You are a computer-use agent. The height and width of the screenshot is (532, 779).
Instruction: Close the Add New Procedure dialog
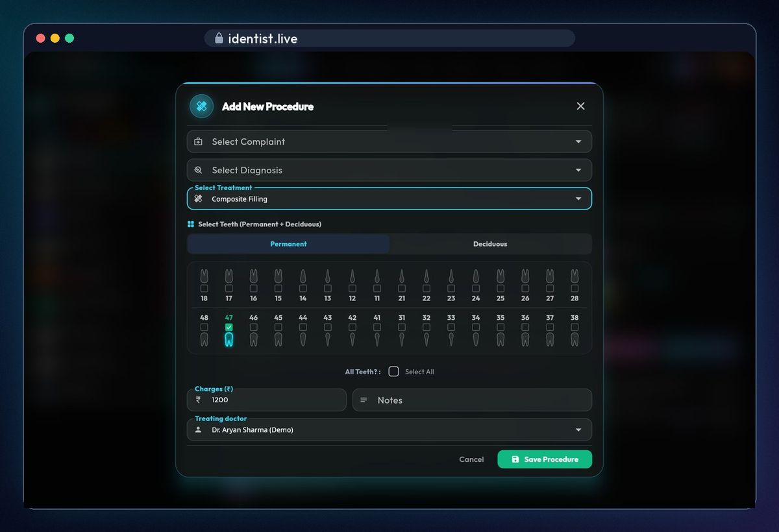(581, 106)
